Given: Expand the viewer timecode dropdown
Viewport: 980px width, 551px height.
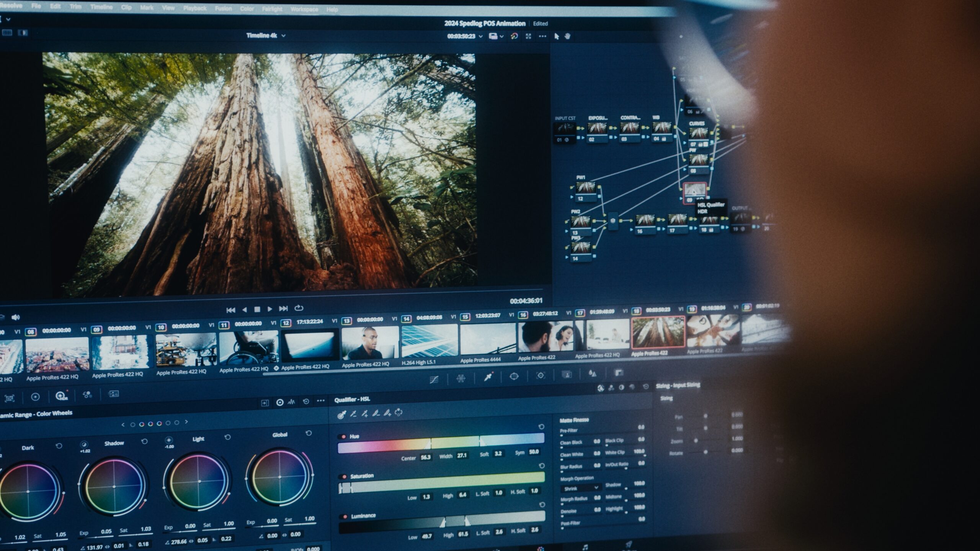Looking at the screenshot, I should [x=480, y=36].
